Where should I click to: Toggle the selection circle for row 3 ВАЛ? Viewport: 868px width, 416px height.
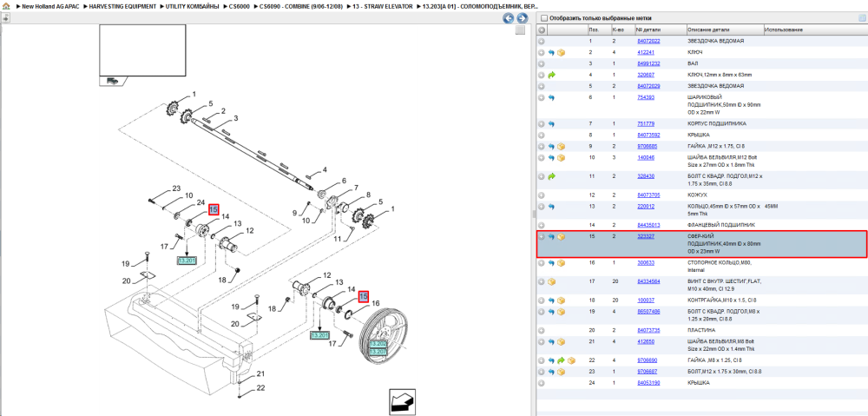coord(542,63)
